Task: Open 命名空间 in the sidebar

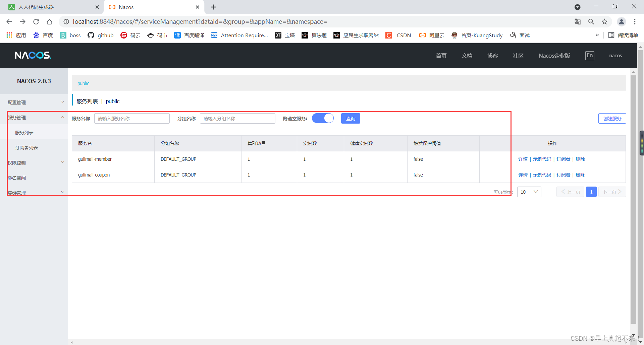Action: [x=17, y=178]
